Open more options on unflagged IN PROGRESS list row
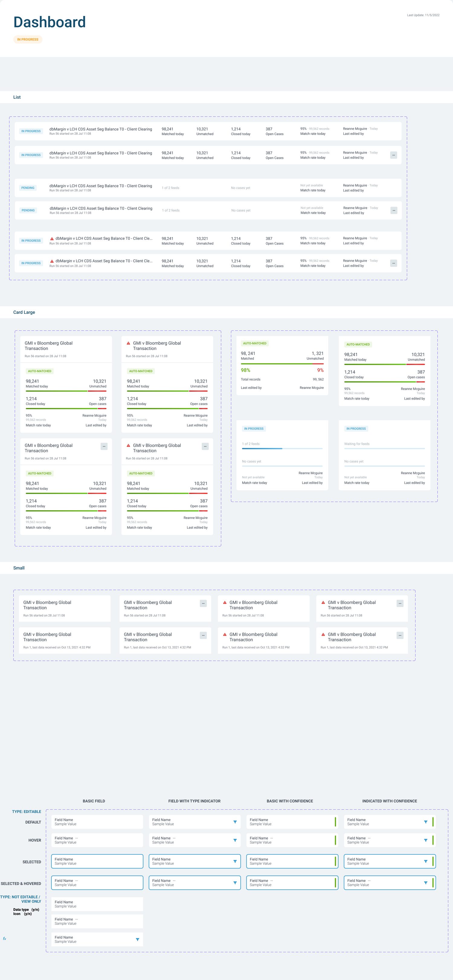Image resolution: width=453 pixels, height=980 pixels. tap(393, 155)
